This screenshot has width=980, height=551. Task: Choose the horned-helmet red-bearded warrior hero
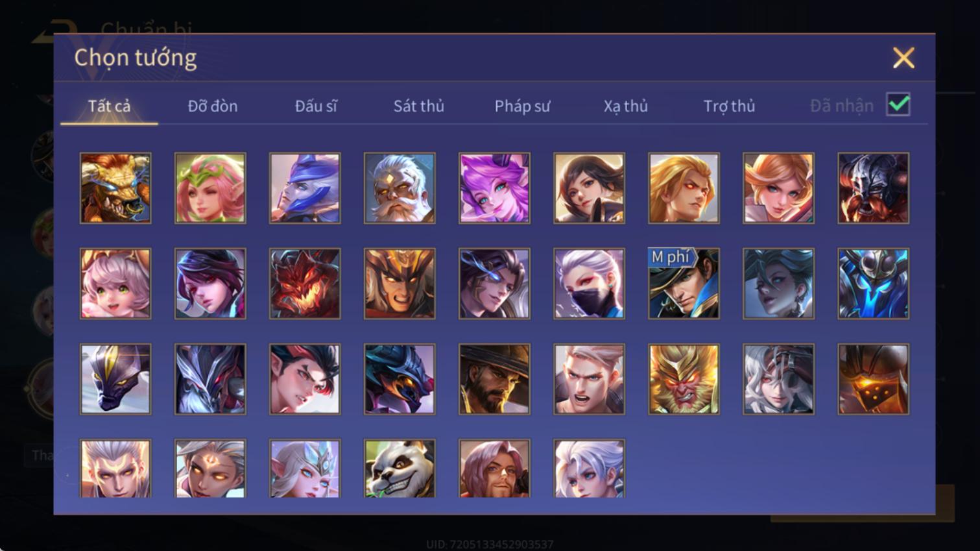873,188
